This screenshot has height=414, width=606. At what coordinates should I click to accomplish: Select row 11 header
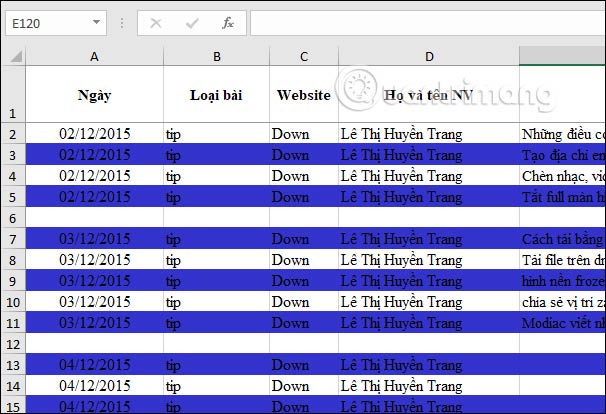point(13,322)
